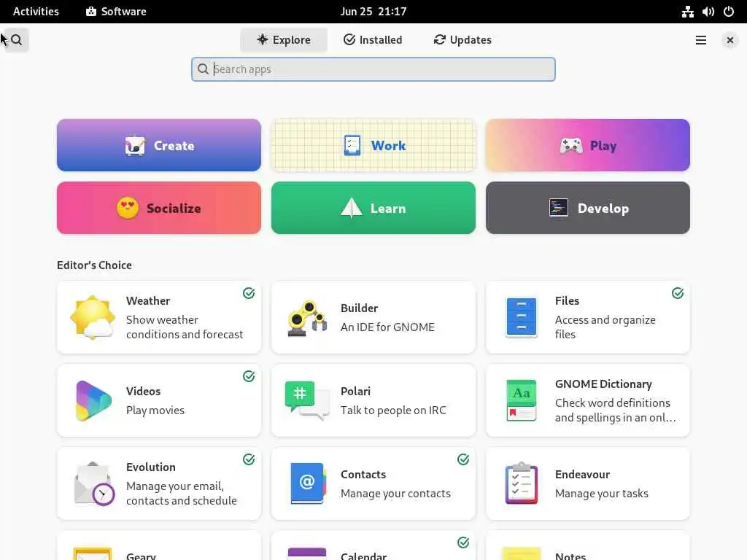Open Activities overview

(x=36, y=12)
